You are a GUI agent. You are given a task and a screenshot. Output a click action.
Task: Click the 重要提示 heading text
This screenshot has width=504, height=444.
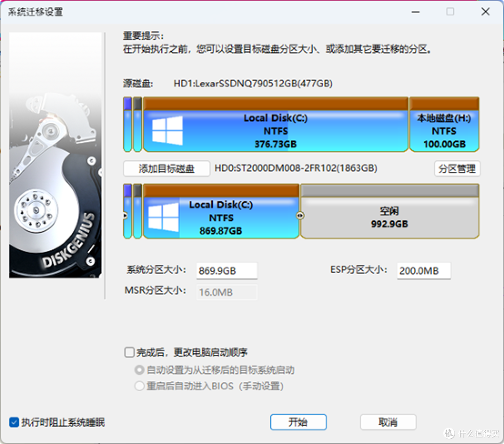click(x=143, y=35)
